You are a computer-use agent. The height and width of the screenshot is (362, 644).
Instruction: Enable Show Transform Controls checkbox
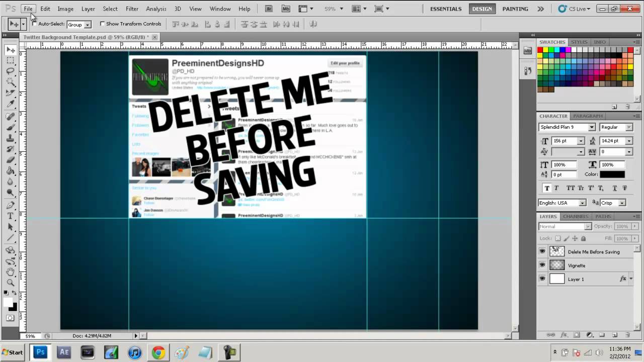coord(103,24)
